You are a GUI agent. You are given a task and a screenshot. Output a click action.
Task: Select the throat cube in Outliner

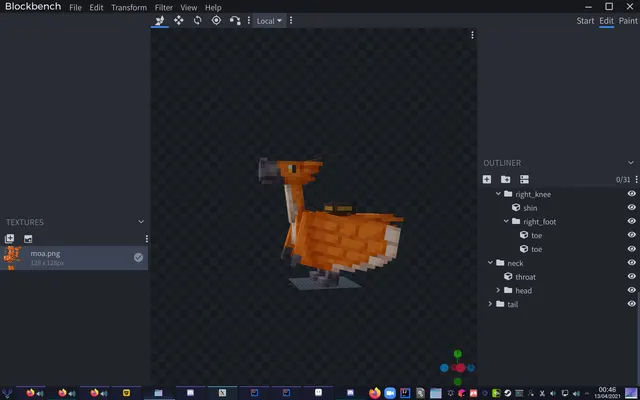point(525,277)
